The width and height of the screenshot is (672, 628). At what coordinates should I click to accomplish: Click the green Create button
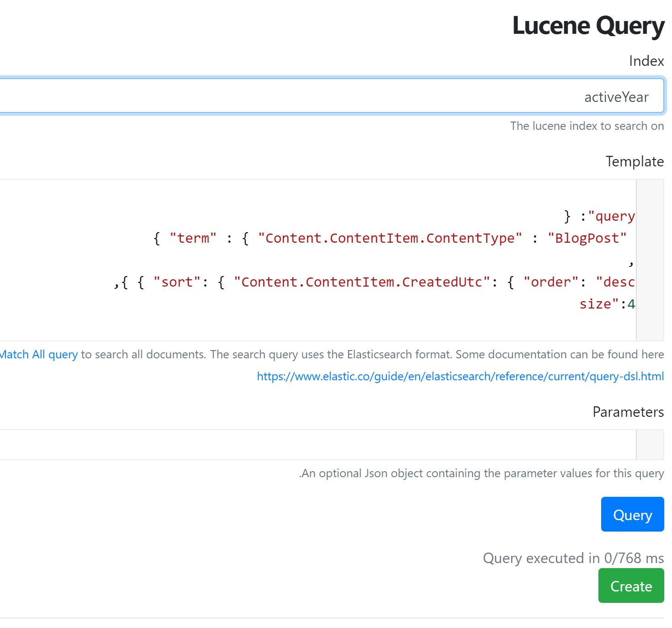tap(631, 586)
